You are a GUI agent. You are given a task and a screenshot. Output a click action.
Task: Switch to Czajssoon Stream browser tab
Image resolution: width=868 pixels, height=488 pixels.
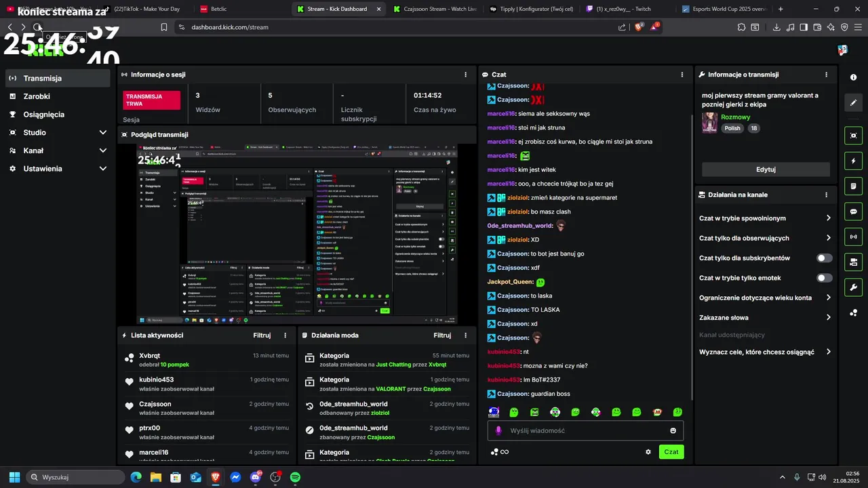[x=434, y=9]
